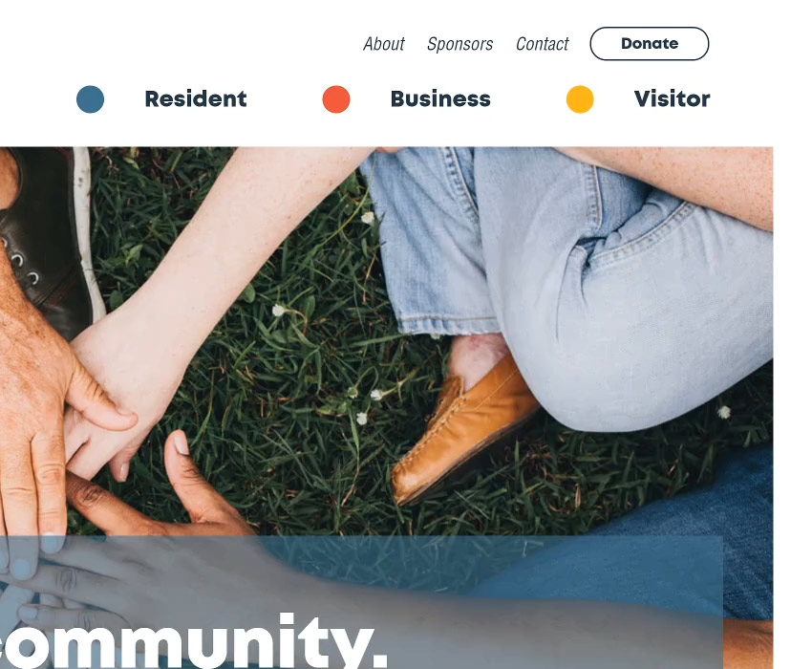Click the yellow Visitor circle icon
812x669 pixels.
click(x=580, y=99)
